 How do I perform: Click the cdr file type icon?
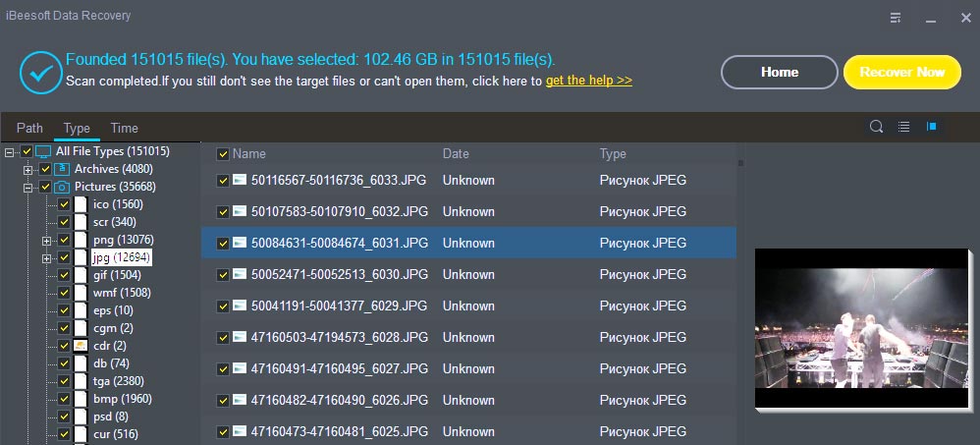click(x=81, y=346)
